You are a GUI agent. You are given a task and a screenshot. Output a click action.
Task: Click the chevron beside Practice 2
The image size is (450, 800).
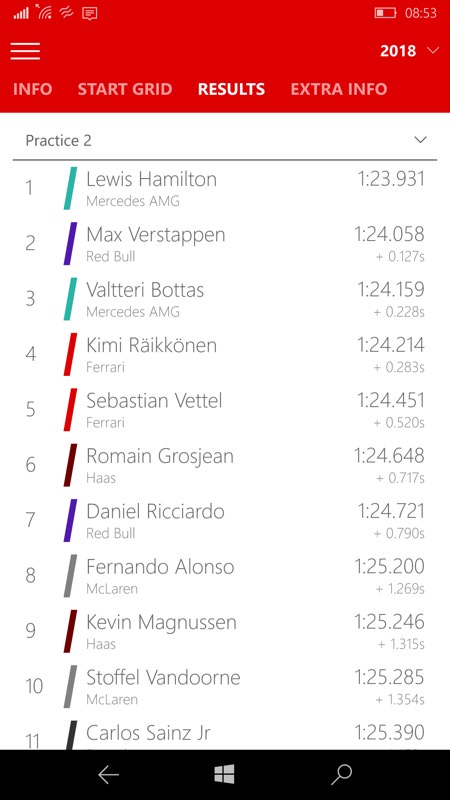pos(420,140)
